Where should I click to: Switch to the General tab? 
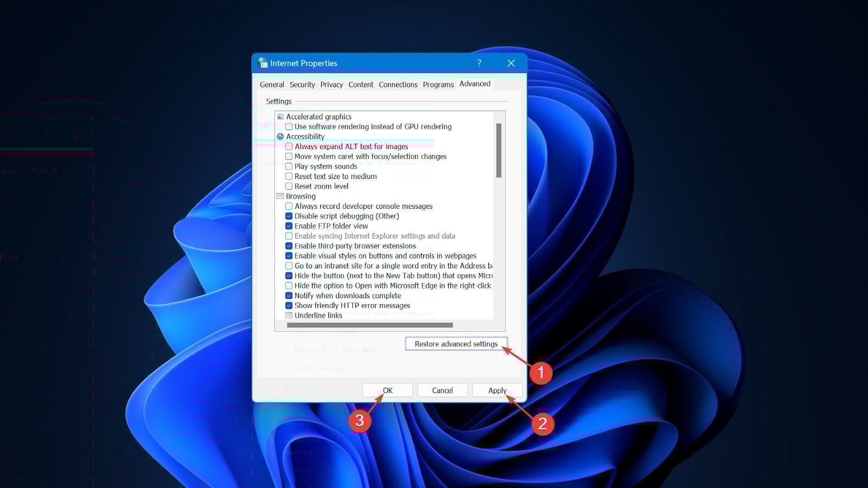[272, 85]
